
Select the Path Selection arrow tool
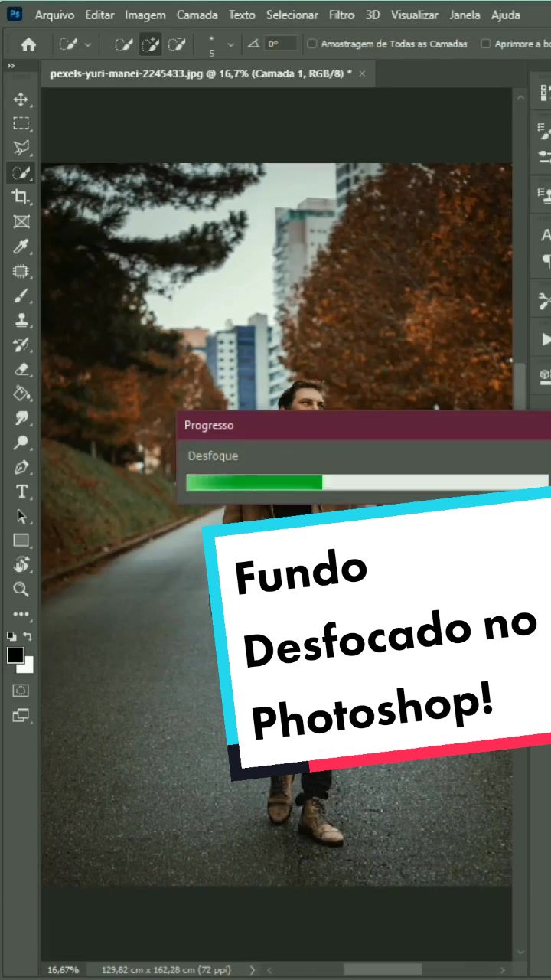point(21,516)
